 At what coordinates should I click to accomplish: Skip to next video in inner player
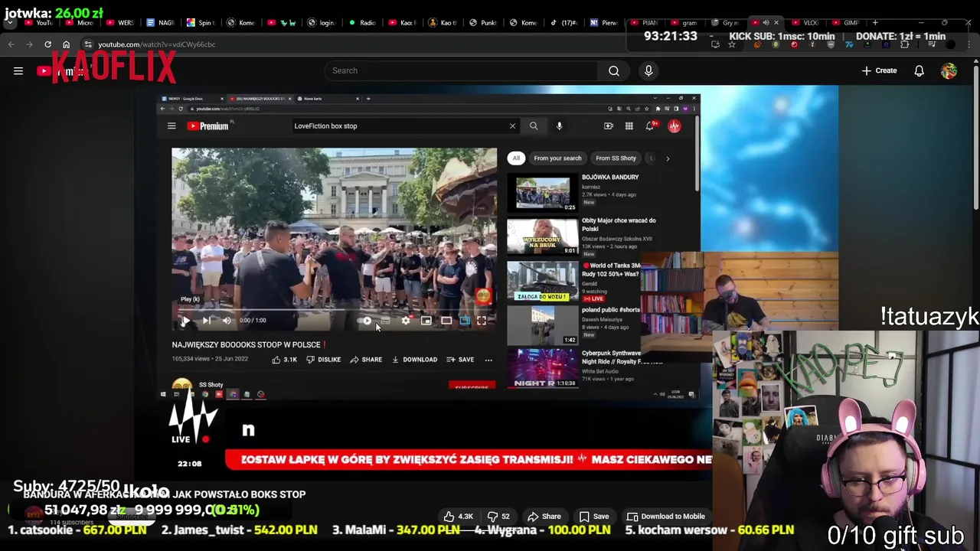pos(206,321)
